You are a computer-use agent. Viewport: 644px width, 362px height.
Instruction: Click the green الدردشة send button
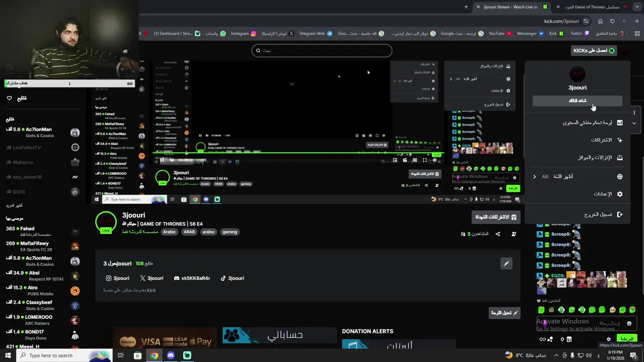click(627, 339)
